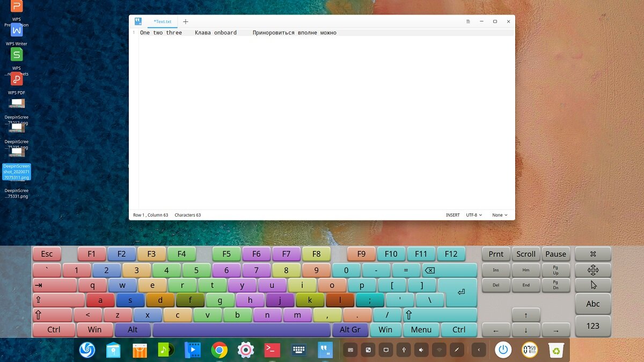
Task: Toggle the Ctrl key beside the Menu key
Action: (459, 330)
